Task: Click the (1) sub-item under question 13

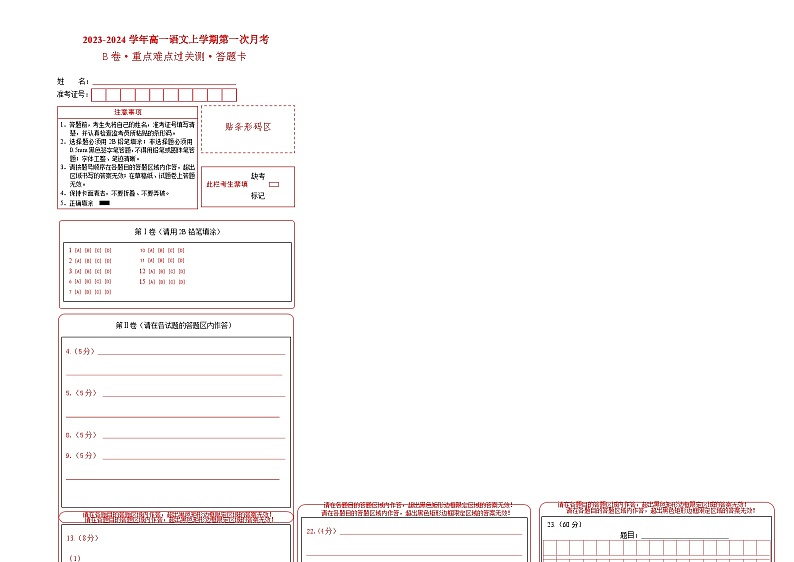Action: coord(75,558)
